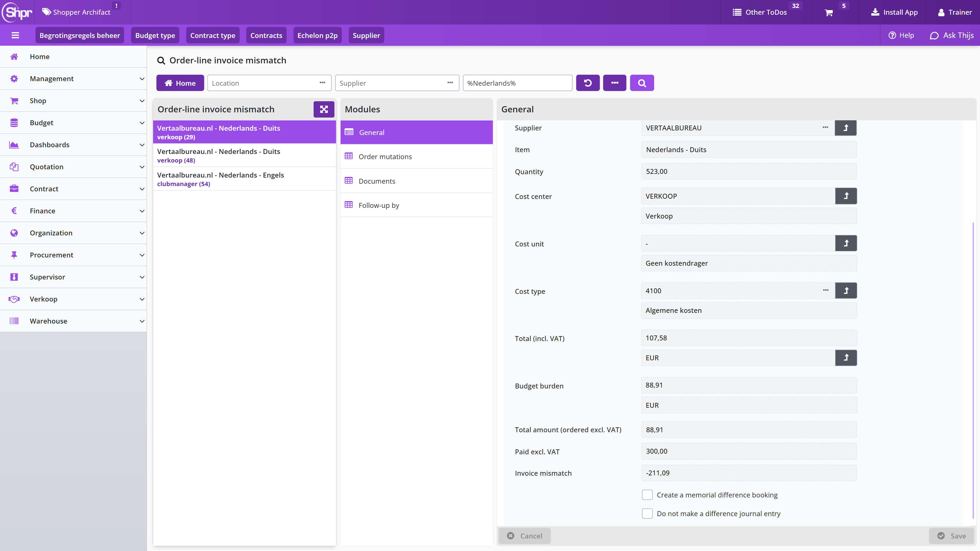Run search with magnifier button

[642, 83]
